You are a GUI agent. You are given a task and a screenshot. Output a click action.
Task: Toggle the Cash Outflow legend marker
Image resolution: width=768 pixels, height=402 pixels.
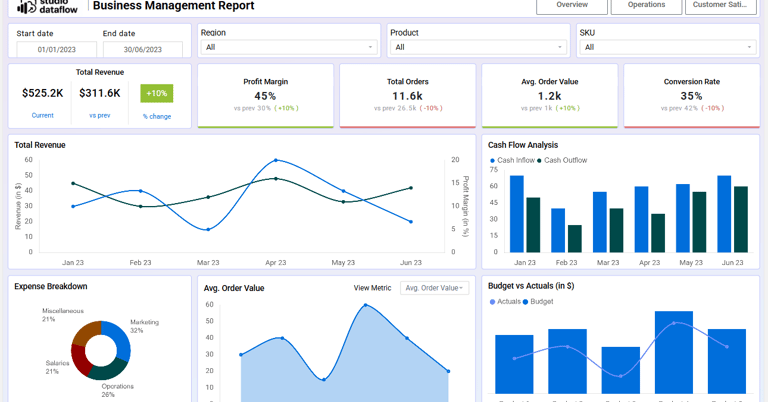pyautogui.click(x=539, y=161)
